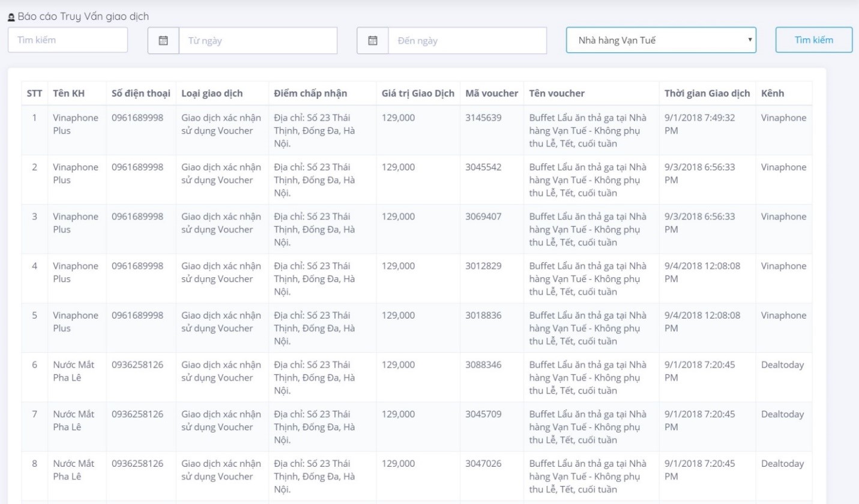Select voucher code 3045709
859x504 pixels.
pyautogui.click(x=483, y=414)
